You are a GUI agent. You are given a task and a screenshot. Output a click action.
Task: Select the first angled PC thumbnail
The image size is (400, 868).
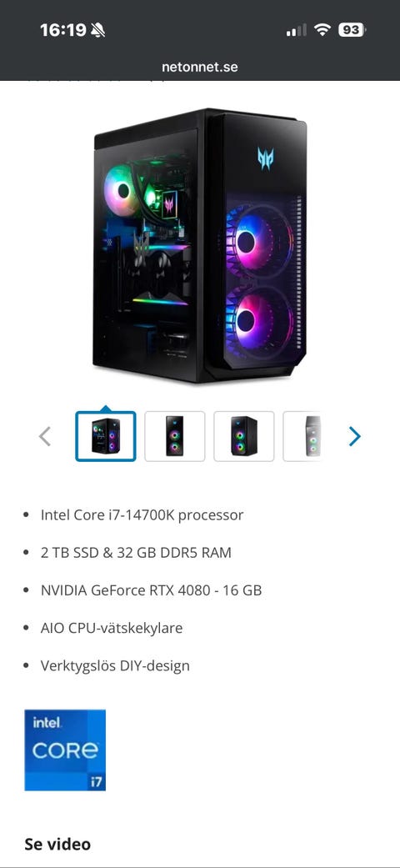point(106,436)
